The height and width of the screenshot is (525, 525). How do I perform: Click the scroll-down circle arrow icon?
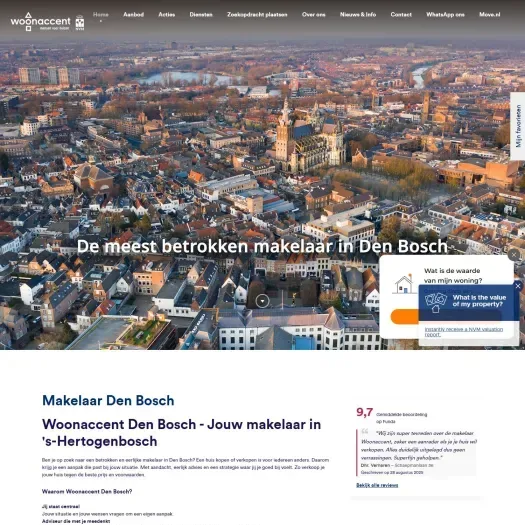pos(262,301)
